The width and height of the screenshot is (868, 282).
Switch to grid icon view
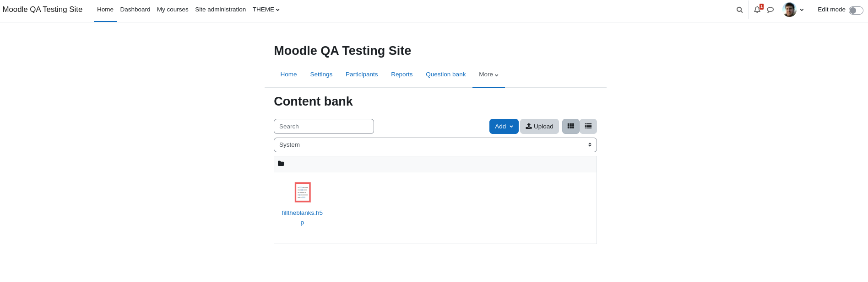coord(571,126)
